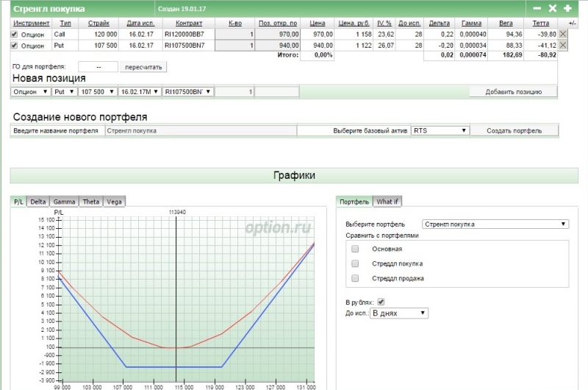Image resolution: width=588 pixels, height=390 pixels.
Task: Open the What if tab
Action: 387,202
